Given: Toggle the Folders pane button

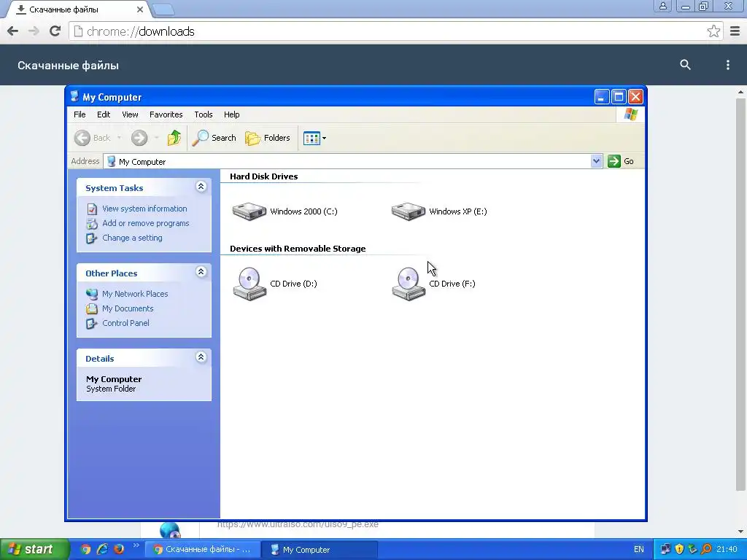Looking at the screenshot, I should tap(267, 138).
